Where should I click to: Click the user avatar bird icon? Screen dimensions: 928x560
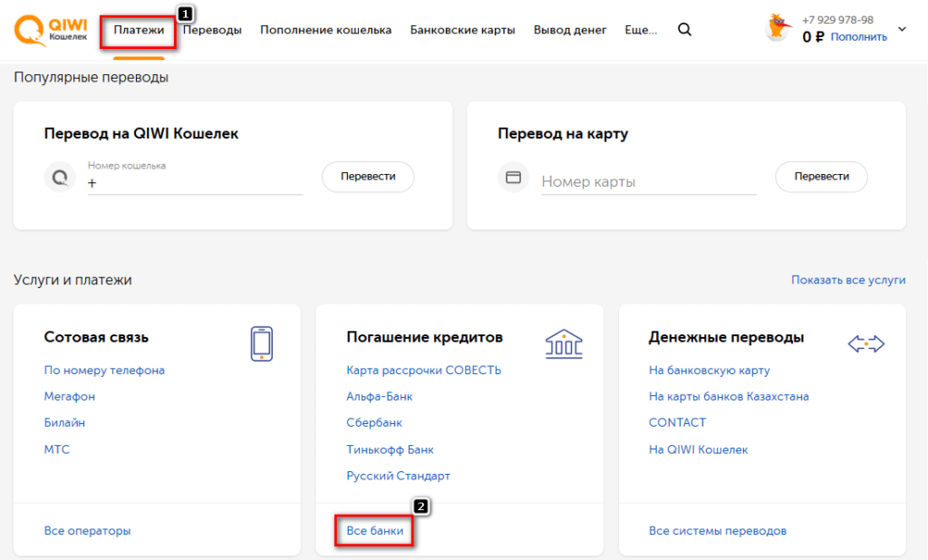[778, 28]
